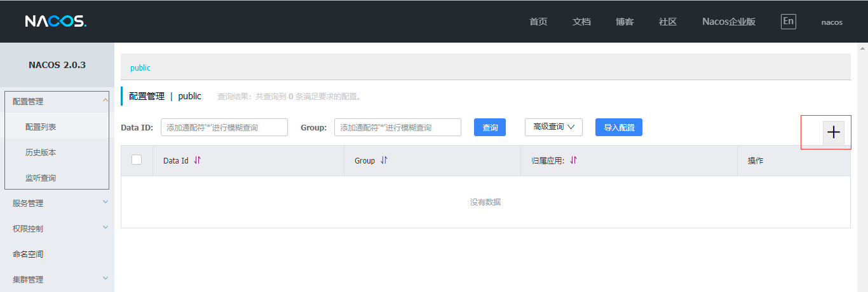Click the 导入配置 button
Viewport: 868px width, 292px height.
pos(618,127)
